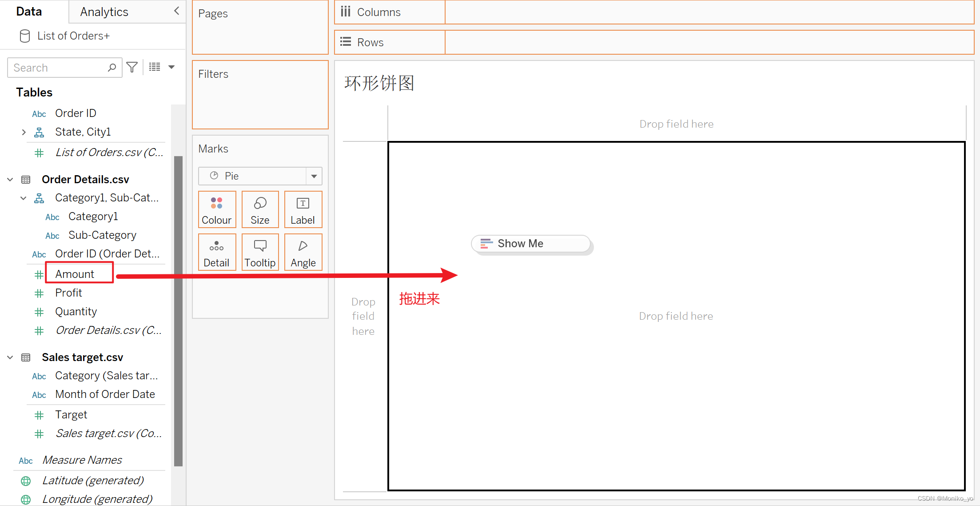Open the Pie mark type dropdown
The height and width of the screenshot is (506, 980).
(314, 176)
